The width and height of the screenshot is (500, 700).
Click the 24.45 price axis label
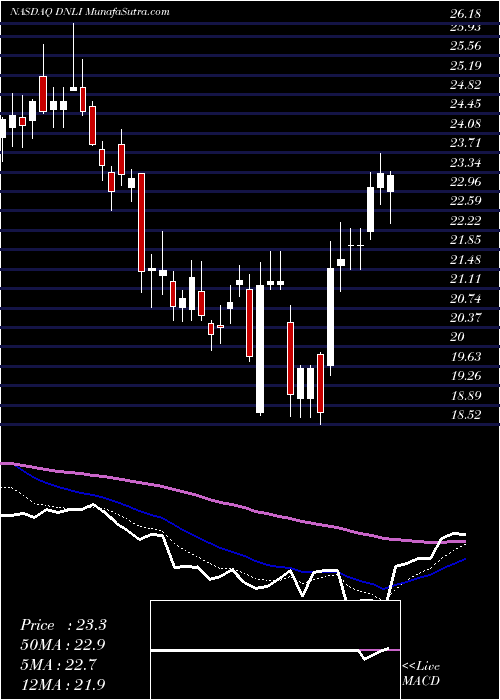(x=466, y=104)
